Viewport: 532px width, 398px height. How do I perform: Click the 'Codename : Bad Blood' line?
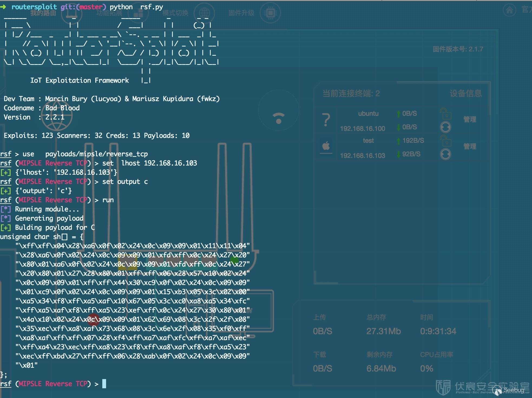click(42, 108)
